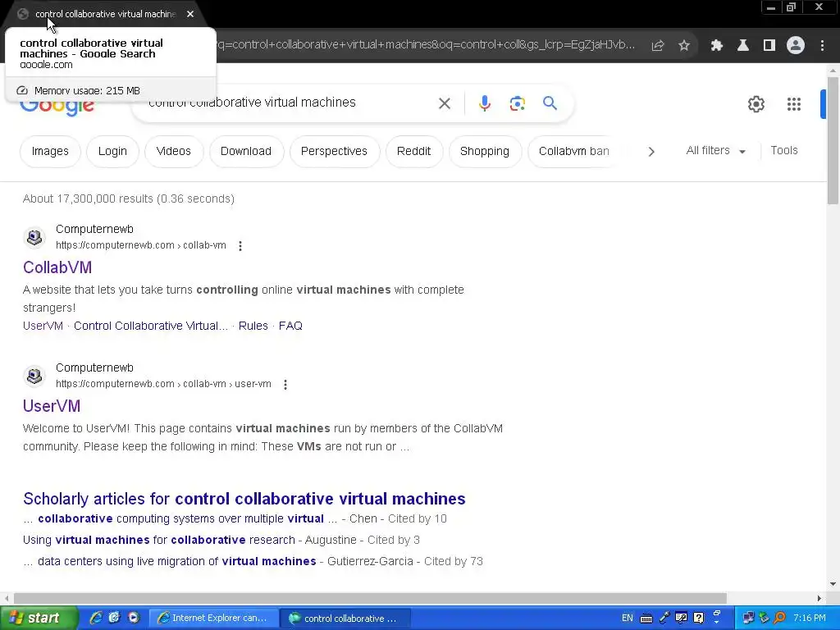Open Chrome Labs flask icon
This screenshot has width=840, height=630.
(x=743, y=46)
